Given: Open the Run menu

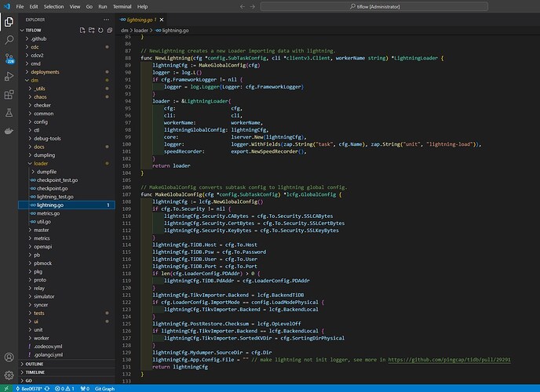Looking at the screenshot, I should click(103, 6).
